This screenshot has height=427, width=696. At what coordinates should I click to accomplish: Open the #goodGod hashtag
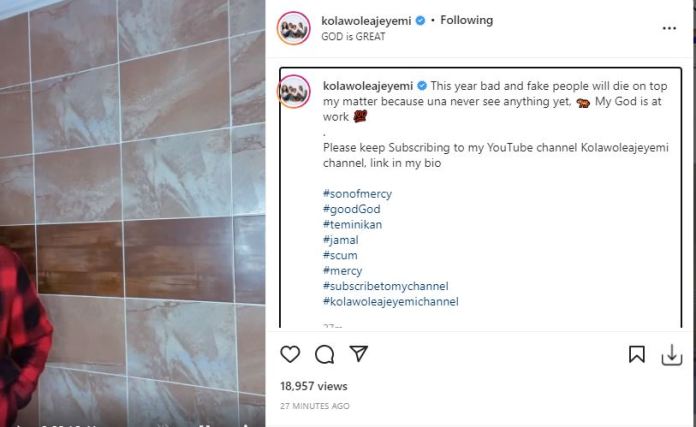(351, 210)
